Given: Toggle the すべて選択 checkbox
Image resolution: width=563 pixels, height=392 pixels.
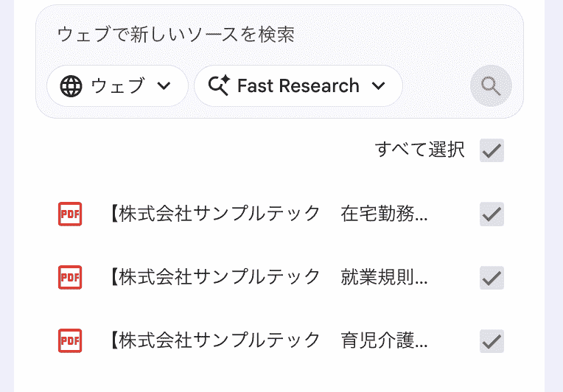Looking at the screenshot, I should [x=492, y=150].
